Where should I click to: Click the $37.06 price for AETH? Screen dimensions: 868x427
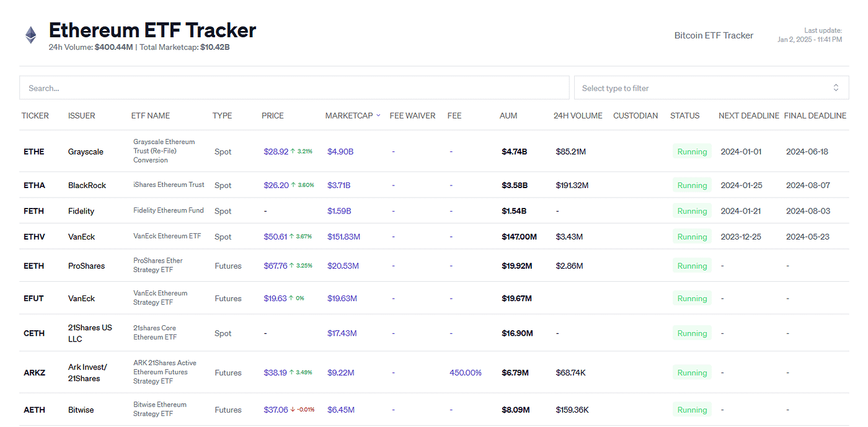coord(276,410)
